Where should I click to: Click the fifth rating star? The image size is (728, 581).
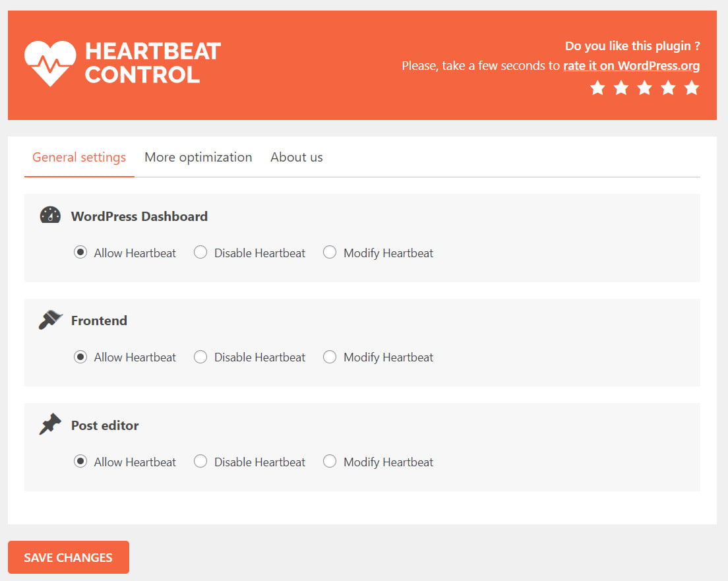[692, 87]
